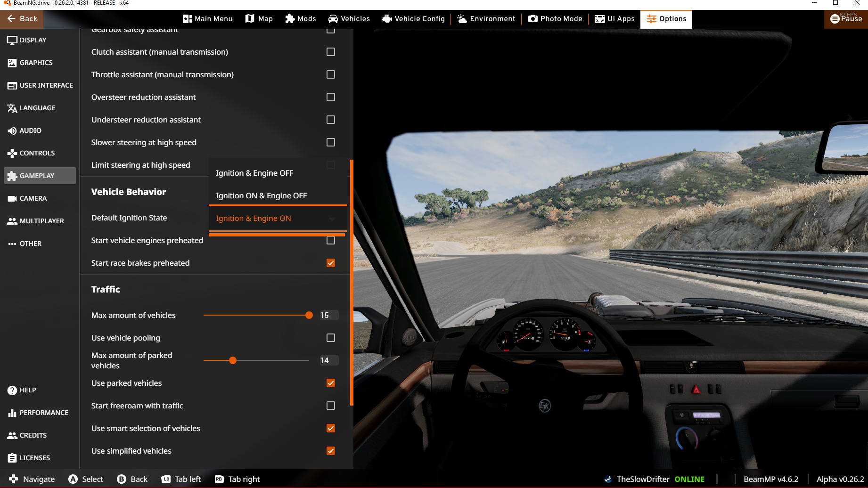Toggle Understeer reduction assistant checkbox
The height and width of the screenshot is (488, 868).
[331, 120]
